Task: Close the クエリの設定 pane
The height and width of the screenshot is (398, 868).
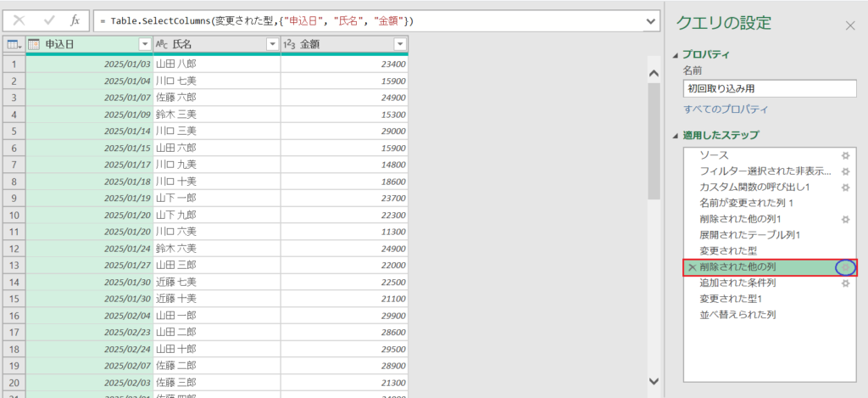Action: click(850, 25)
